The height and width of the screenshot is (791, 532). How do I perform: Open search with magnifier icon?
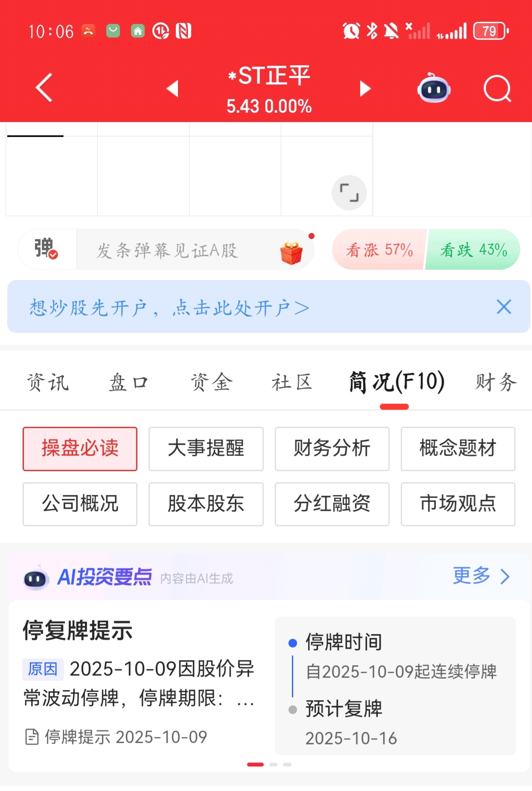(x=497, y=89)
